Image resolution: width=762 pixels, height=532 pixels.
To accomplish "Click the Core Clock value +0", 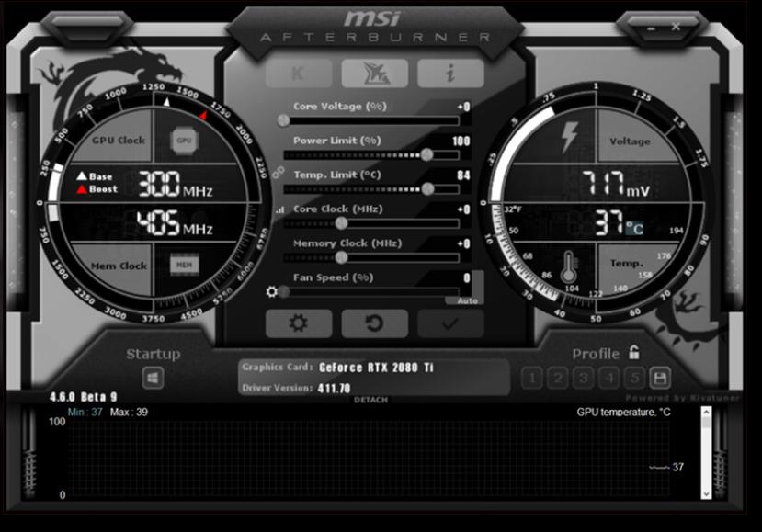I will pos(463,209).
